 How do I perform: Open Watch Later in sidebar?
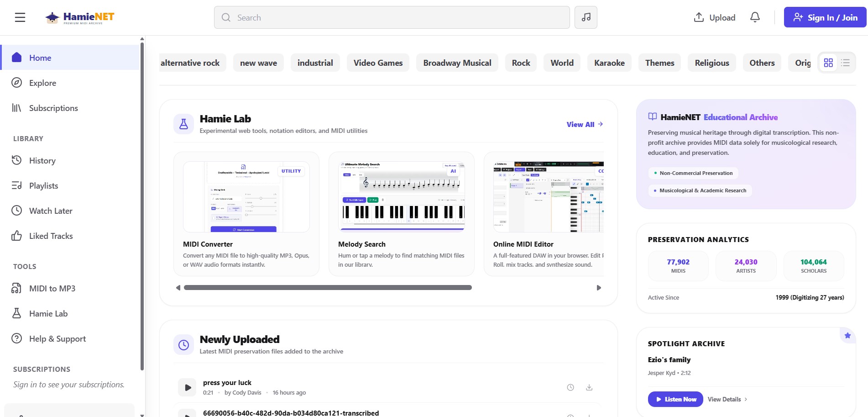tap(70, 211)
